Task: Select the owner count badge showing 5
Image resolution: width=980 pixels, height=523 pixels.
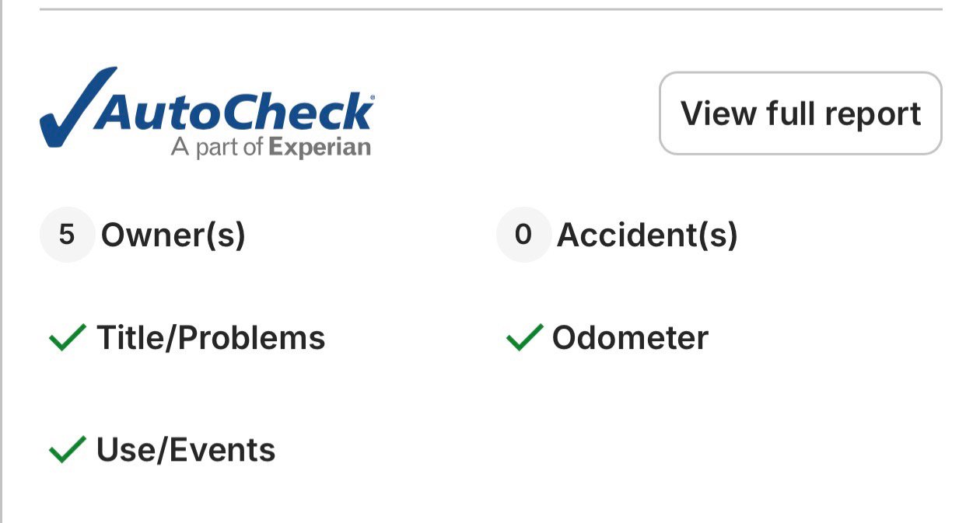Action: [67, 235]
